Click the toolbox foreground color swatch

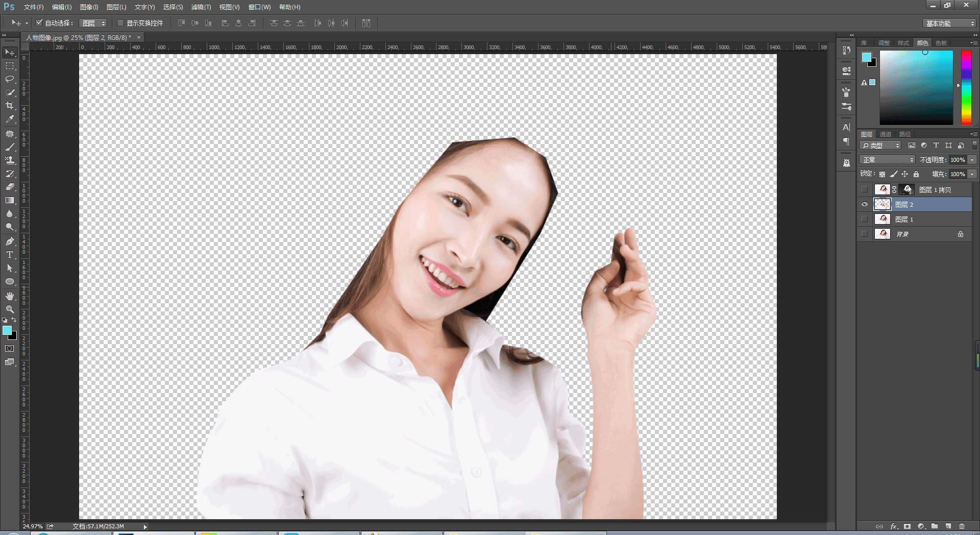7,331
